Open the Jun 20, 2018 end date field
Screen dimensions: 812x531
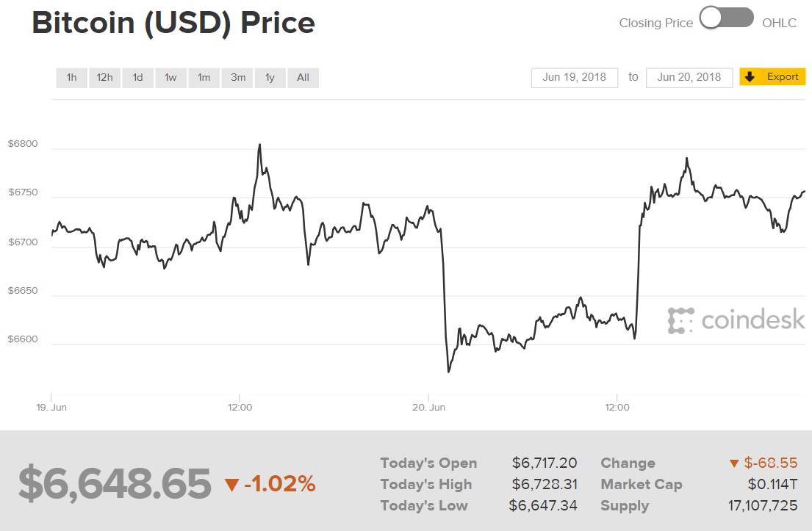tap(689, 77)
